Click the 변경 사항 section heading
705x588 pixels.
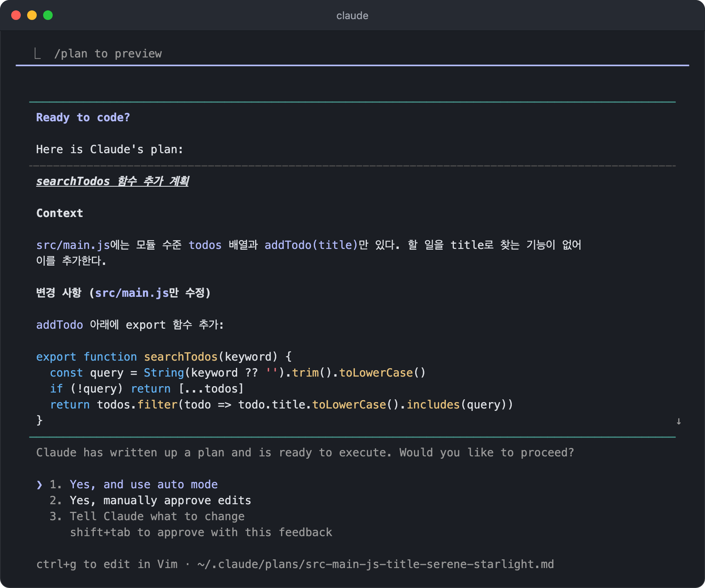[x=123, y=293]
